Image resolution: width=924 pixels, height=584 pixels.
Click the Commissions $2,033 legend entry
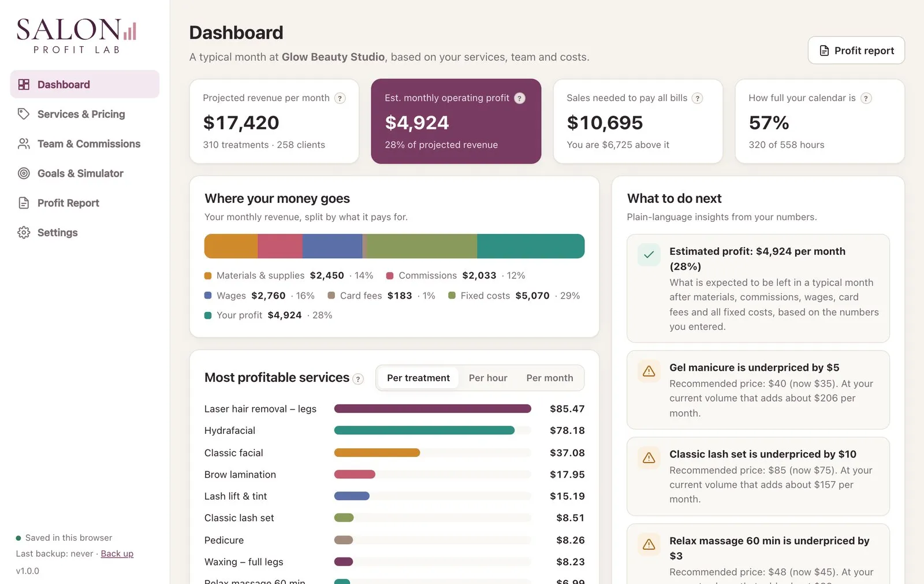[456, 276]
